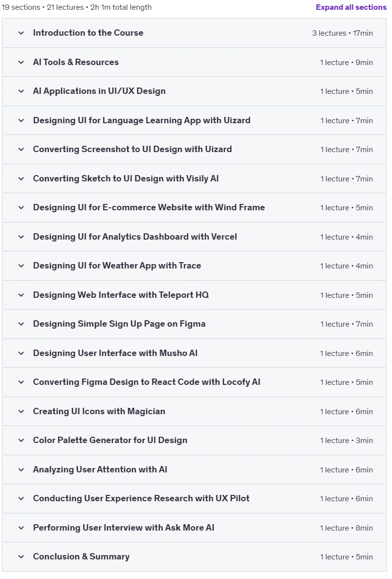Expand AI Applications in UI/UX Design chevron
This screenshot has height=579, width=392.
pos(21,91)
